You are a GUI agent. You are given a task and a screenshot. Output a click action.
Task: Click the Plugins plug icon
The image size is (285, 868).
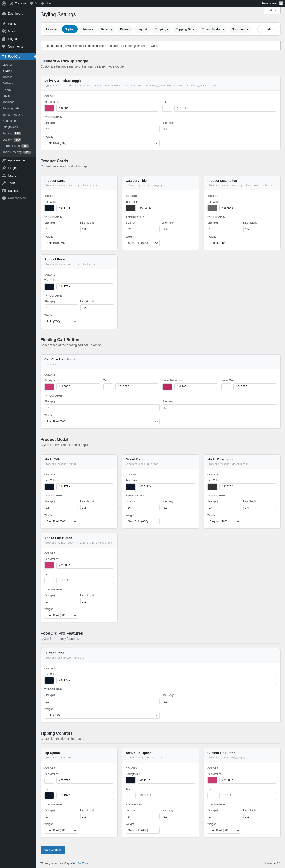4,168
